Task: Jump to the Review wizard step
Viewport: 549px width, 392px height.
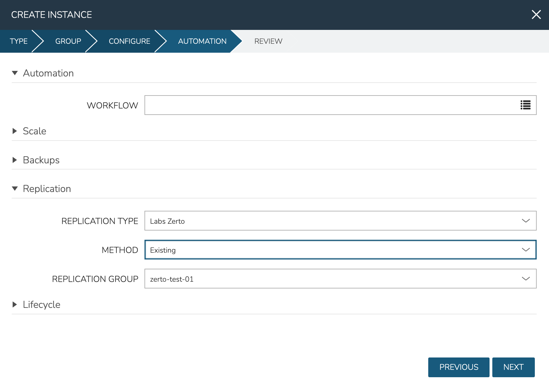Action: click(x=268, y=41)
